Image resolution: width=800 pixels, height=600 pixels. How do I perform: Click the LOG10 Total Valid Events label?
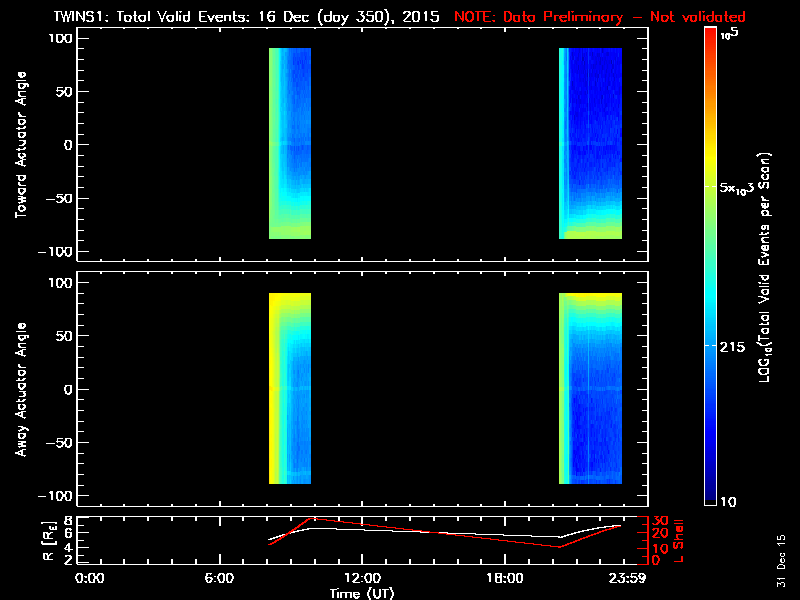767,267
